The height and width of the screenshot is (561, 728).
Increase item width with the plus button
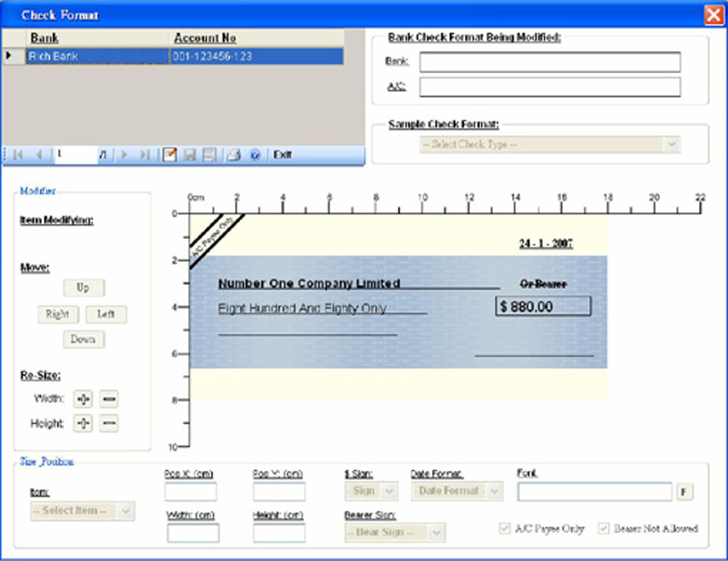click(83, 399)
